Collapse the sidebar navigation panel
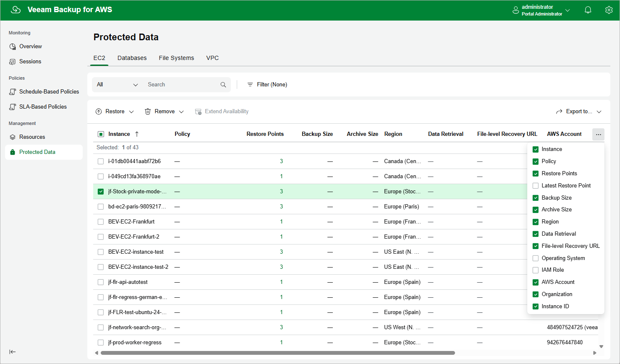 [x=13, y=352]
